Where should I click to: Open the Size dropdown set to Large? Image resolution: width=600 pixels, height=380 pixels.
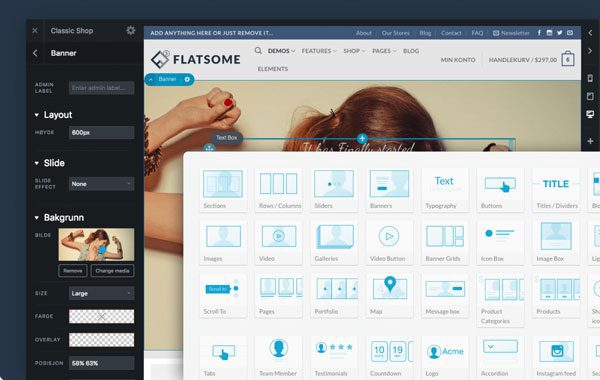click(101, 293)
